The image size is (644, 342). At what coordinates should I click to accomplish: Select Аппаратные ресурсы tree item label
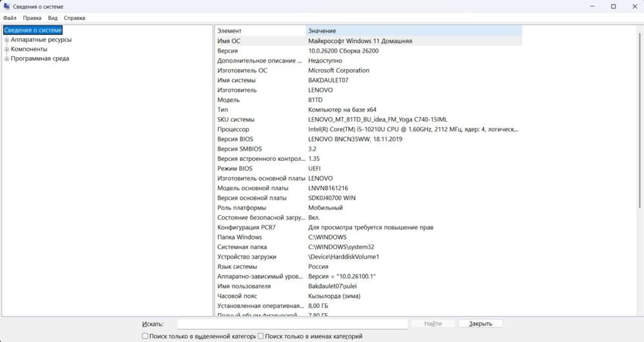(x=41, y=40)
